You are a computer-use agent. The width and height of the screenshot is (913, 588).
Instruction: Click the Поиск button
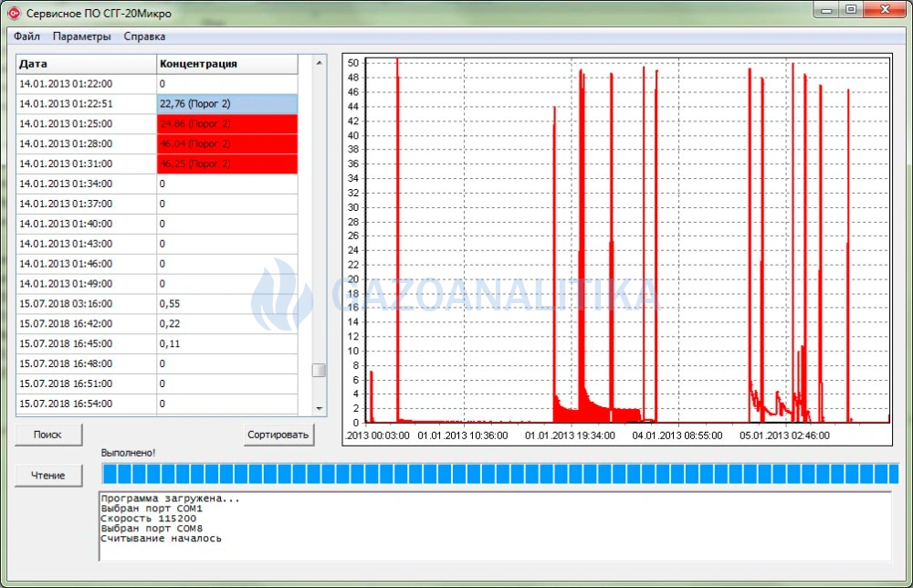pos(48,435)
